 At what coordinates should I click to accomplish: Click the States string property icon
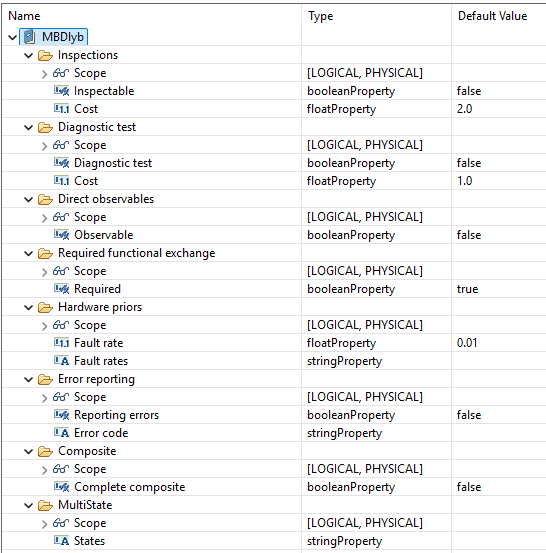(61, 541)
